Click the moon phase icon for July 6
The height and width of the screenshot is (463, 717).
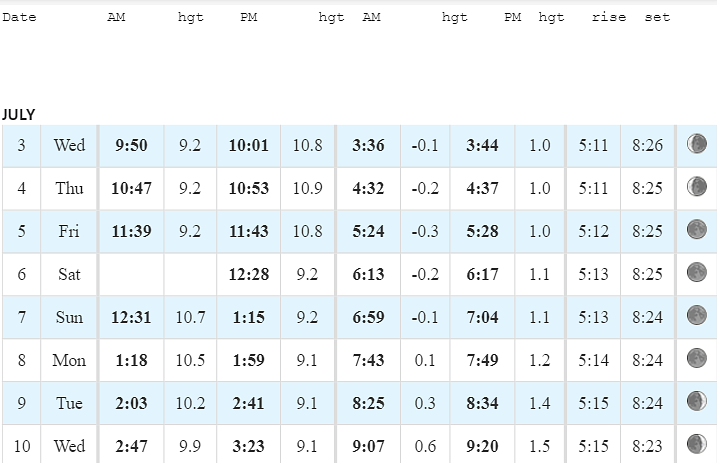(696, 272)
